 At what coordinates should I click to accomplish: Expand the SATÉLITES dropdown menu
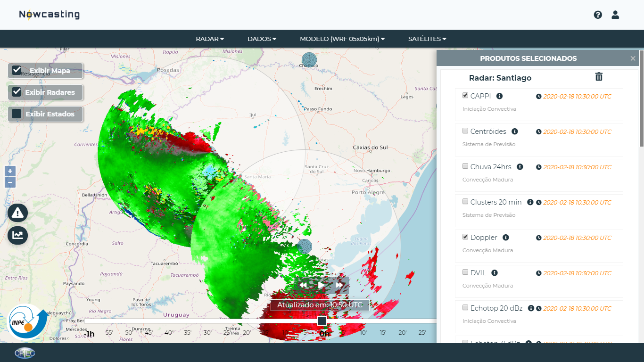click(x=427, y=39)
